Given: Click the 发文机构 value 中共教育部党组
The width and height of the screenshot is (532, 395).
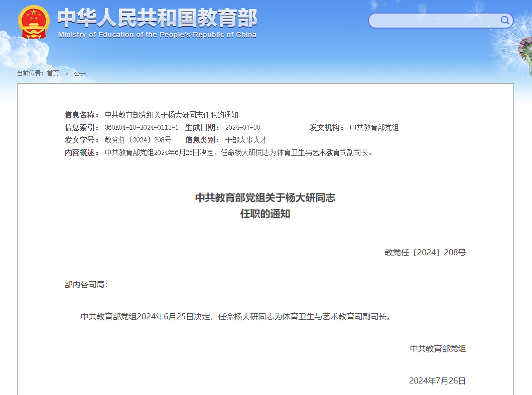Looking at the screenshot, I should pos(374,128).
